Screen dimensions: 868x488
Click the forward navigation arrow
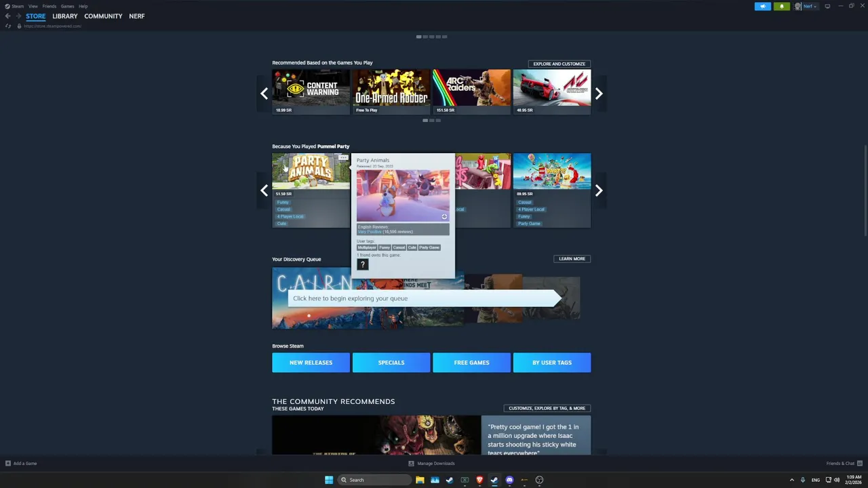tap(17, 16)
